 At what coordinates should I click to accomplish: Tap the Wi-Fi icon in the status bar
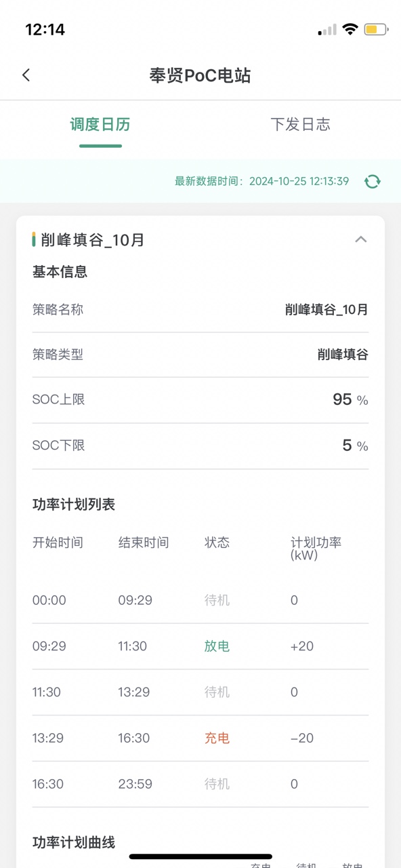(350, 28)
